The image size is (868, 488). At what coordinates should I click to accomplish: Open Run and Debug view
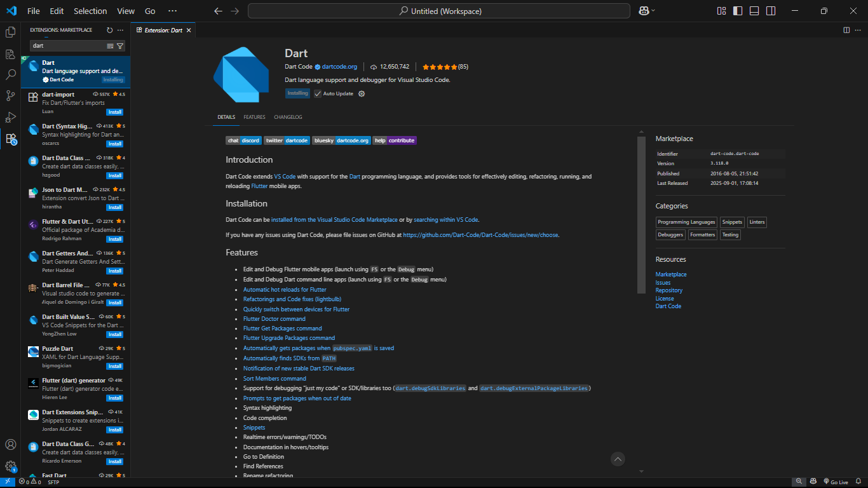(x=10, y=117)
